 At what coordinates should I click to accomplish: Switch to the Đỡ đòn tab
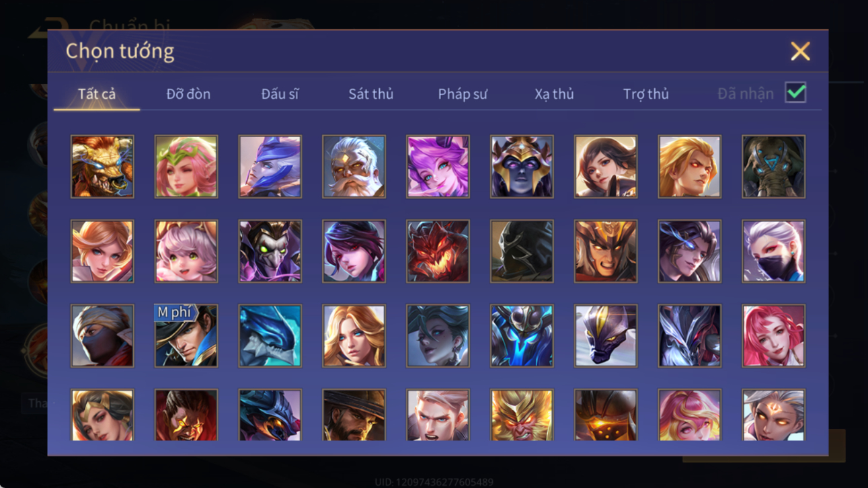[x=188, y=94]
